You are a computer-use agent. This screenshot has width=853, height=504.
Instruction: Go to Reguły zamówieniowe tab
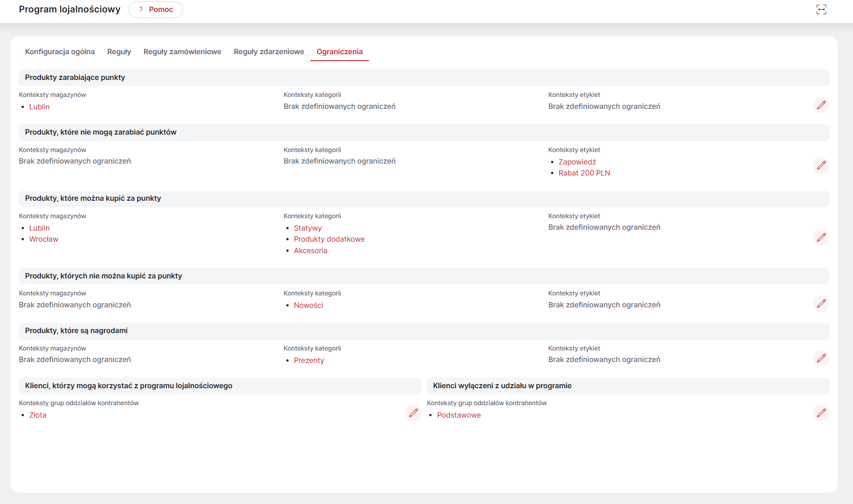[182, 52]
